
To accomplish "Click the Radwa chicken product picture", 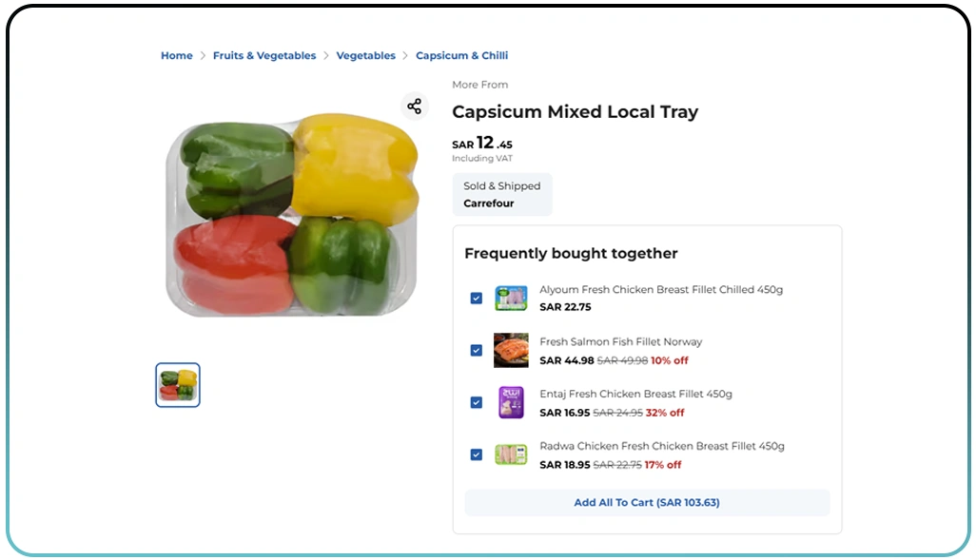I will click(x=511, y=454).
